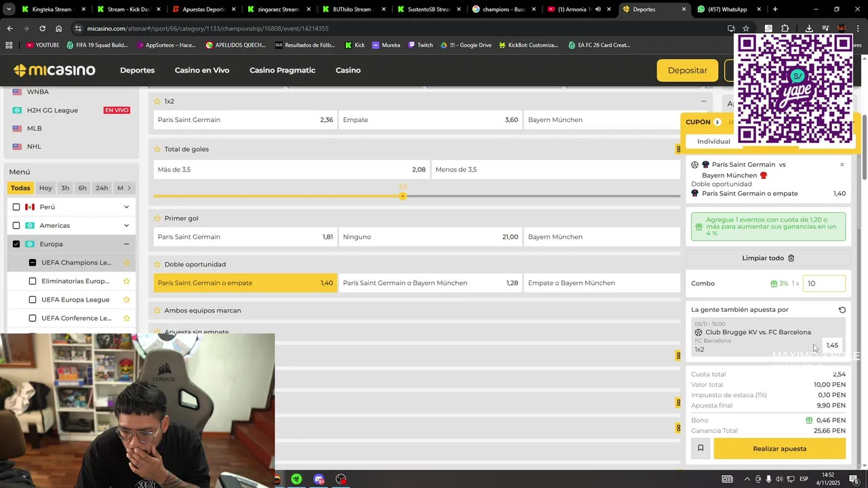This screenshot has width=868, height=488.
Task: Select the 24h time filter
Action: [102, 188]
